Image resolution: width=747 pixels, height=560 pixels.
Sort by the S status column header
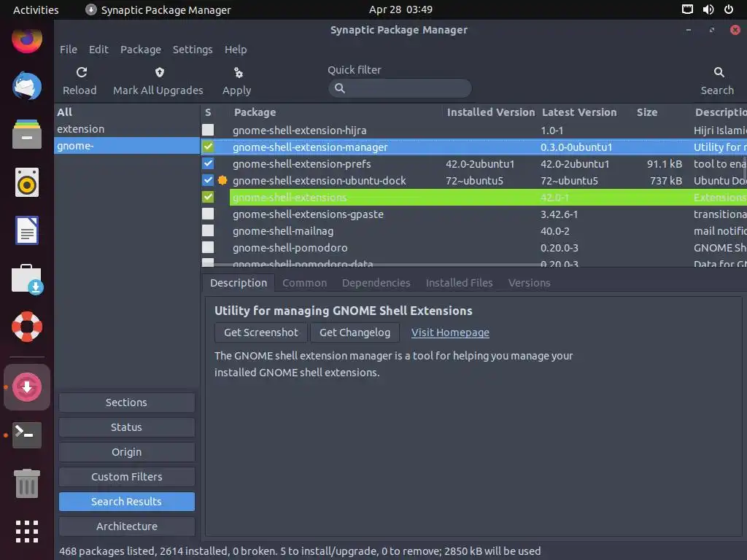(x=208, y=112)
